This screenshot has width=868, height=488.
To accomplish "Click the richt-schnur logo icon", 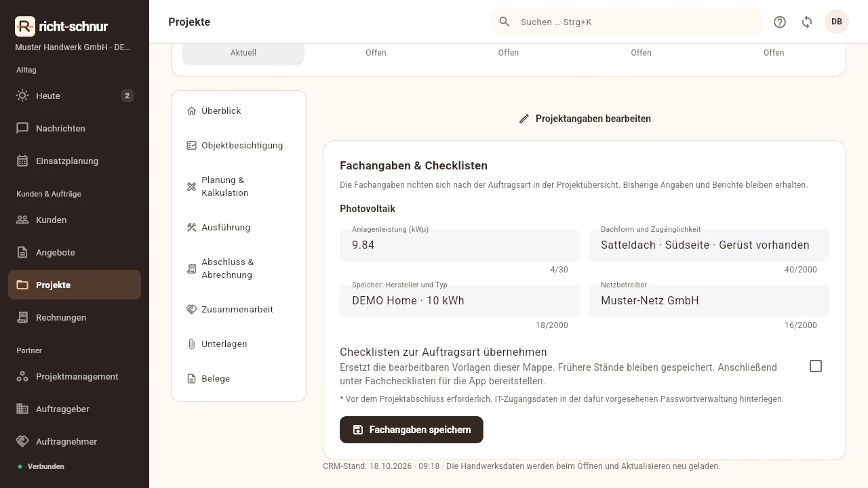I will (25, 26).
